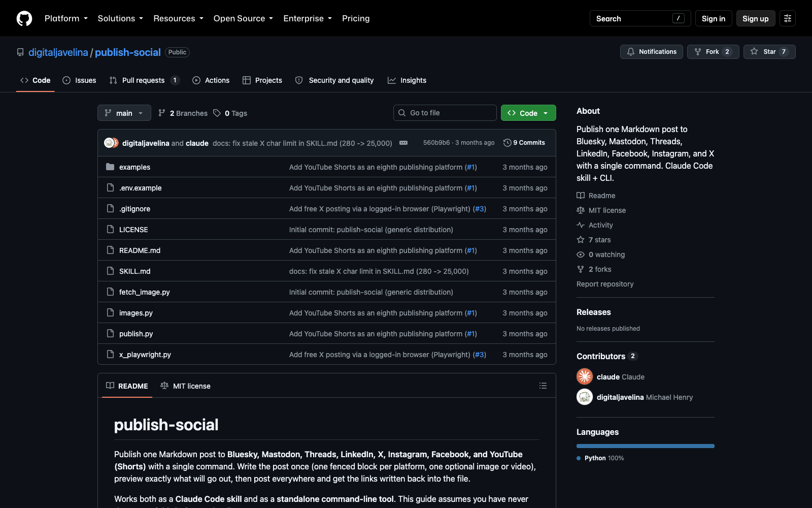This screenshot has height=508, width=812.
Task: Switch to the Pull requests tab
Action: click(144, 80)
